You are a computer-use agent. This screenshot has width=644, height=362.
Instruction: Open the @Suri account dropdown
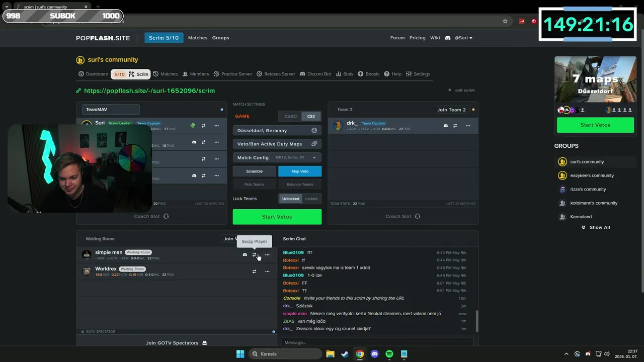click(x=463, y=38)
